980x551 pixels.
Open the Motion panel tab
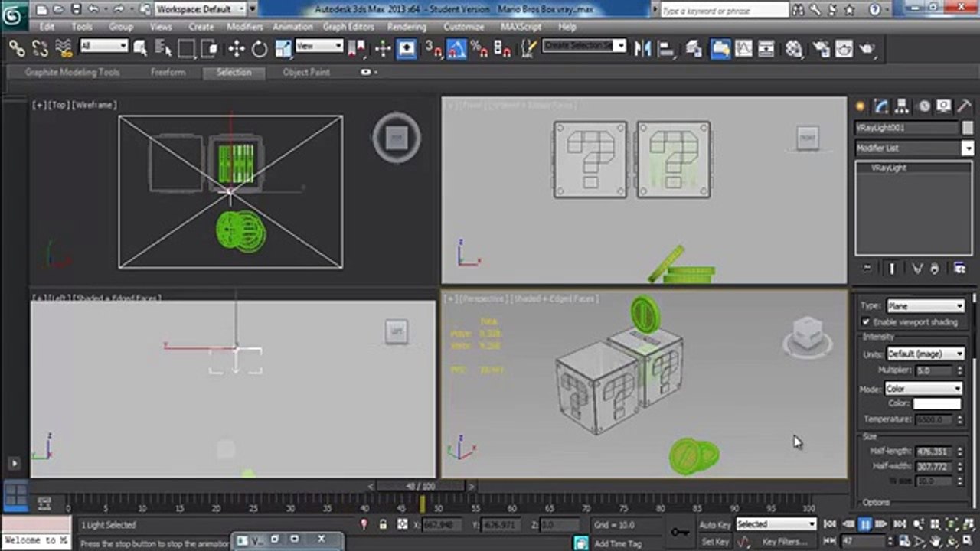923,106
